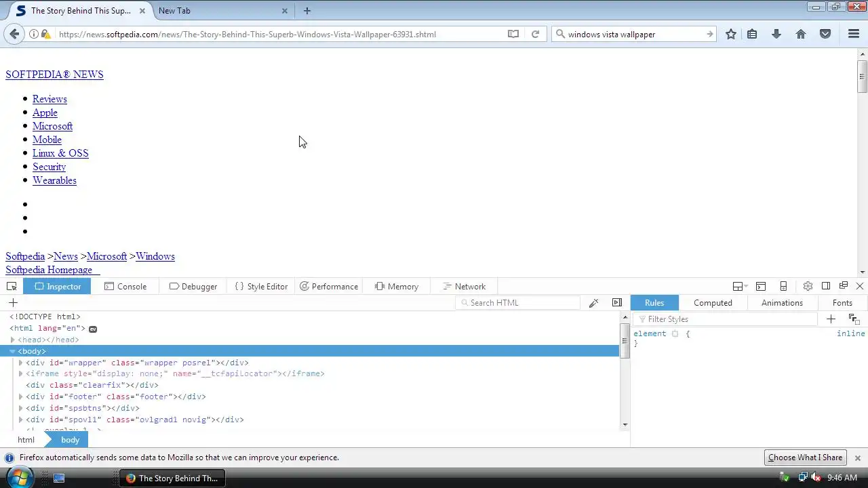Expand div id footer node
This screenshot has height=488, width=868.
click(21, 396)
